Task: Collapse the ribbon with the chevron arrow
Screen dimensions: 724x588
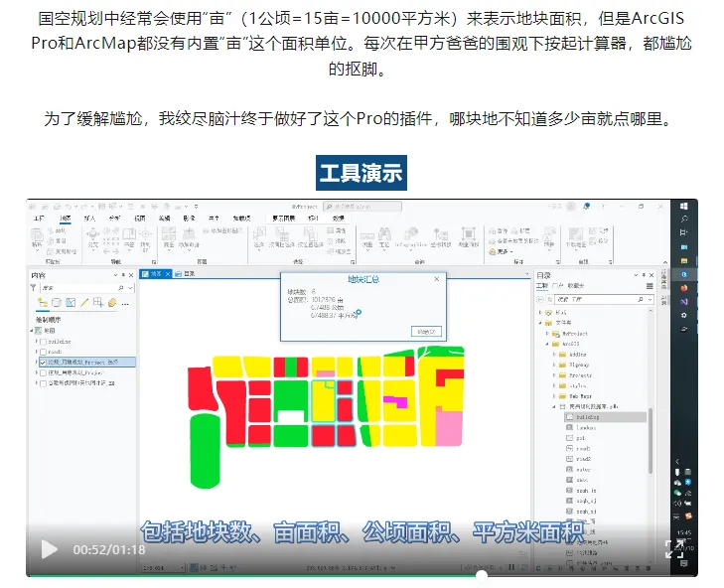Action: (664, 262)
